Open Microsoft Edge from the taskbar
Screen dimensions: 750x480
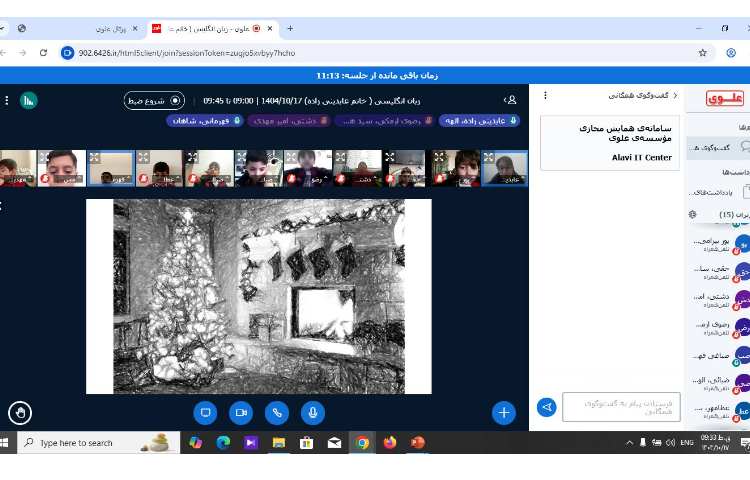(x=223, y=443)
